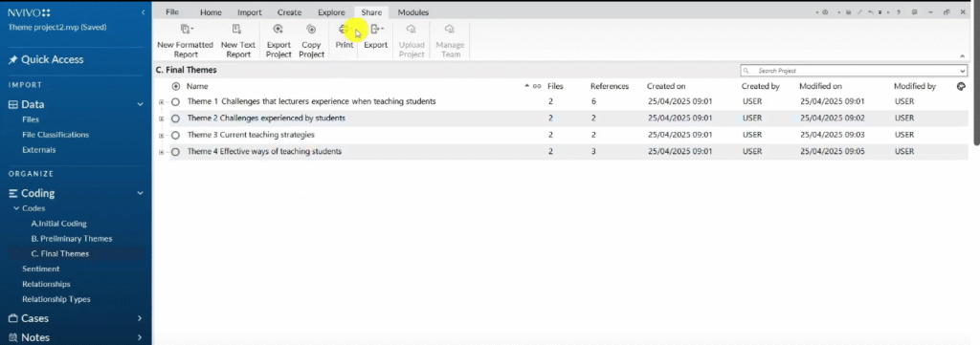Click the ribbon display options icon in title bar
980x345 pixels.
tap(914, 12)
